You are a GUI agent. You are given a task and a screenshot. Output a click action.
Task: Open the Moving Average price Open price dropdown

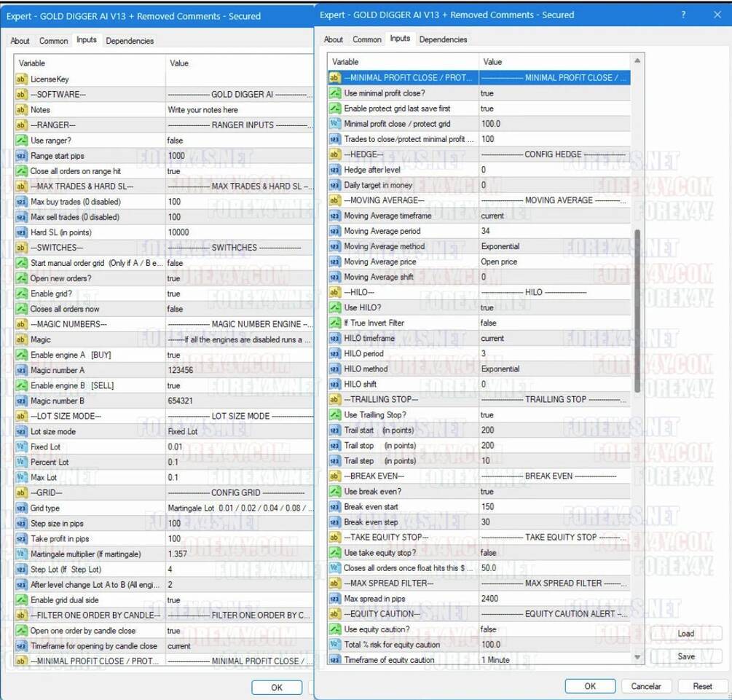click(x=554, y=261)
